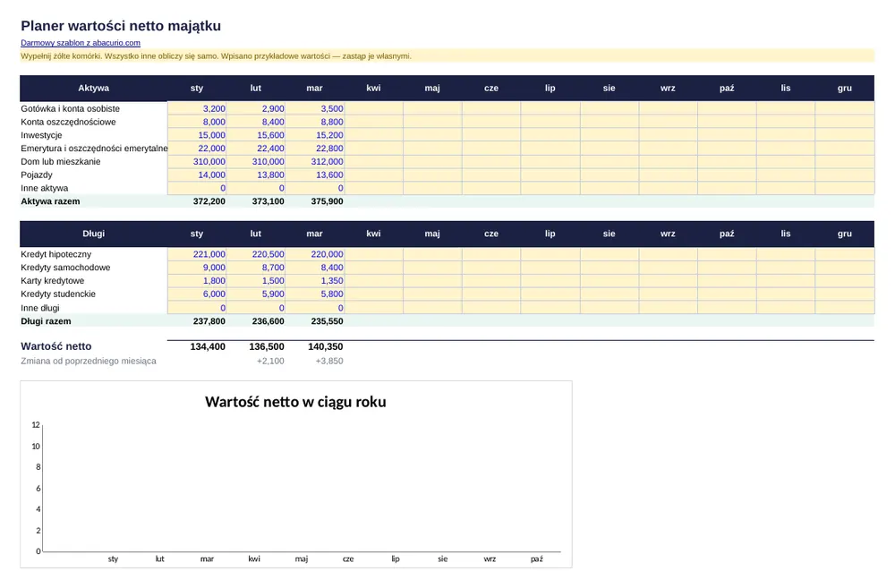
Task: Select the Zmiana od poprzedniego miesiąca label
Action: [89, 361]
